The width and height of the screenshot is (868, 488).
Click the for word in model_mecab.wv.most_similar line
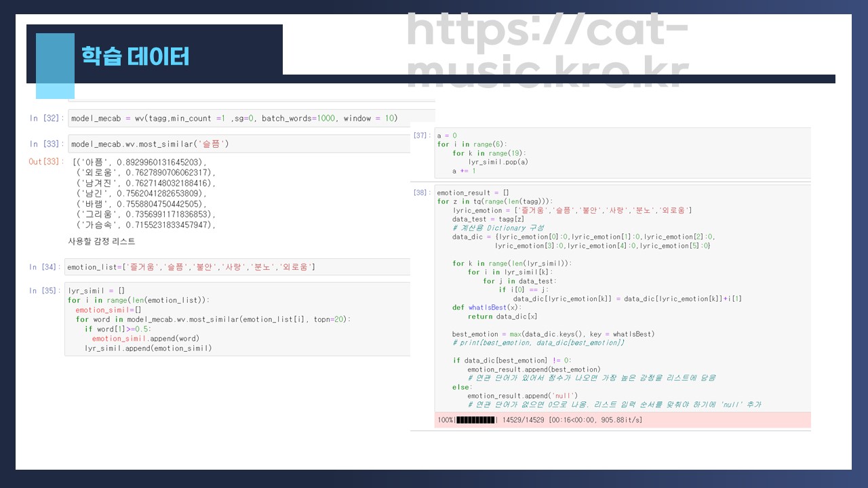pos(213,319)
